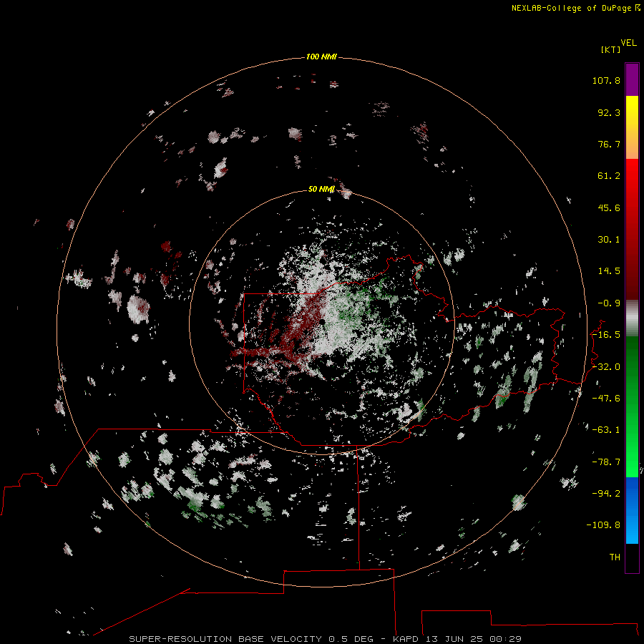Click the -32.0 legend value
Screen dimensions: 644x644
click(606, 367)
